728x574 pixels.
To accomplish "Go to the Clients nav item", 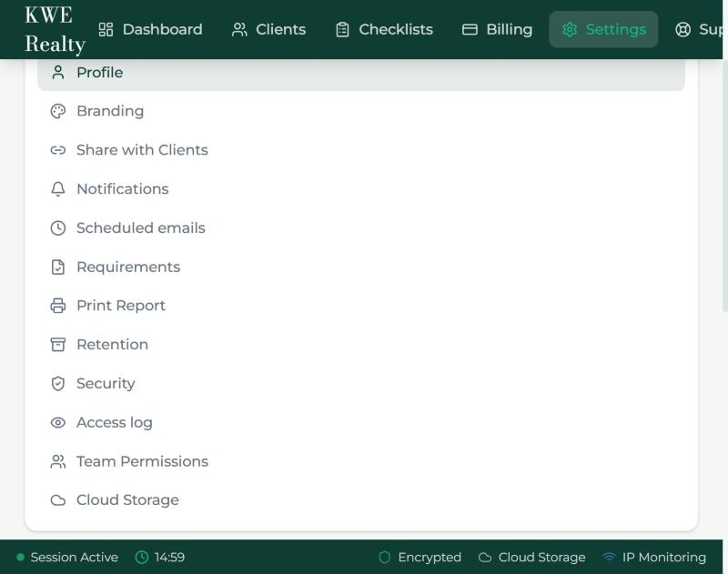I will pos(268,30).
